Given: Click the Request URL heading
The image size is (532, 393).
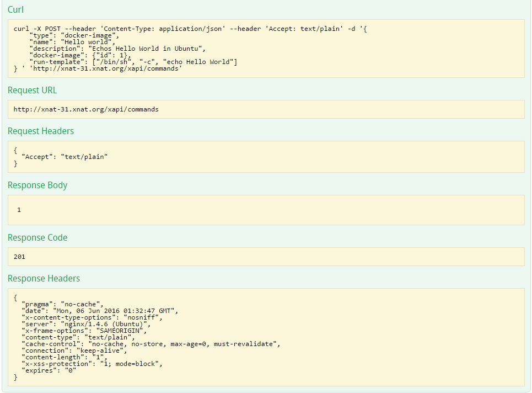Looking at the screenshot, I should [32, 91].
